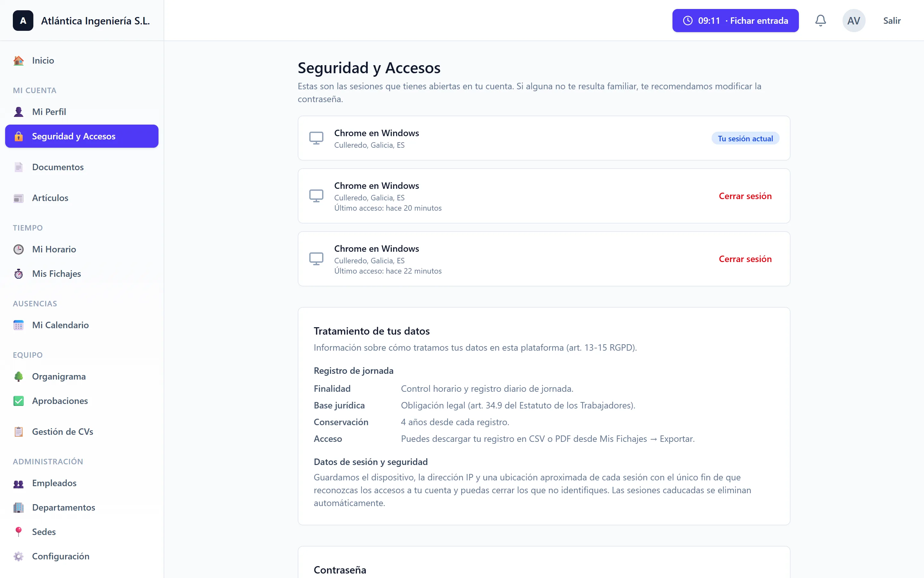Click the stopwatch icon beside Mis Fichajes
The width and height of the screenshot is (924, 578).
point(18,274)
